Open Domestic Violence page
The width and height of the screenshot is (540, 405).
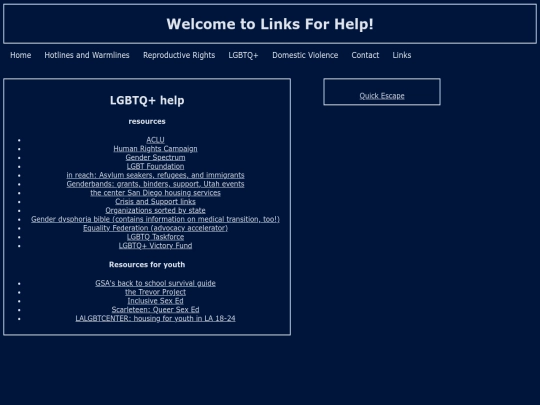(305, 55)
